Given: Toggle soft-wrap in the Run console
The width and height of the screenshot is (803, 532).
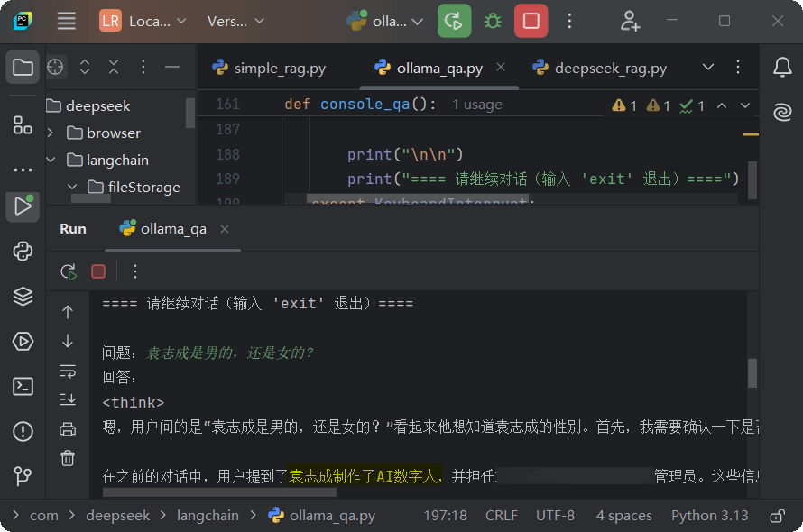Looking at the screenshot, I should tap(68, 371).
